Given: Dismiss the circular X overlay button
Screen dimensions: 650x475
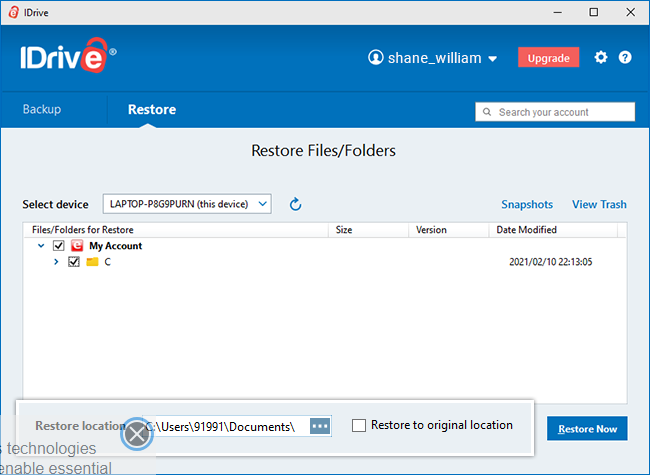Looking at the screenshot, I should [137, 434].
